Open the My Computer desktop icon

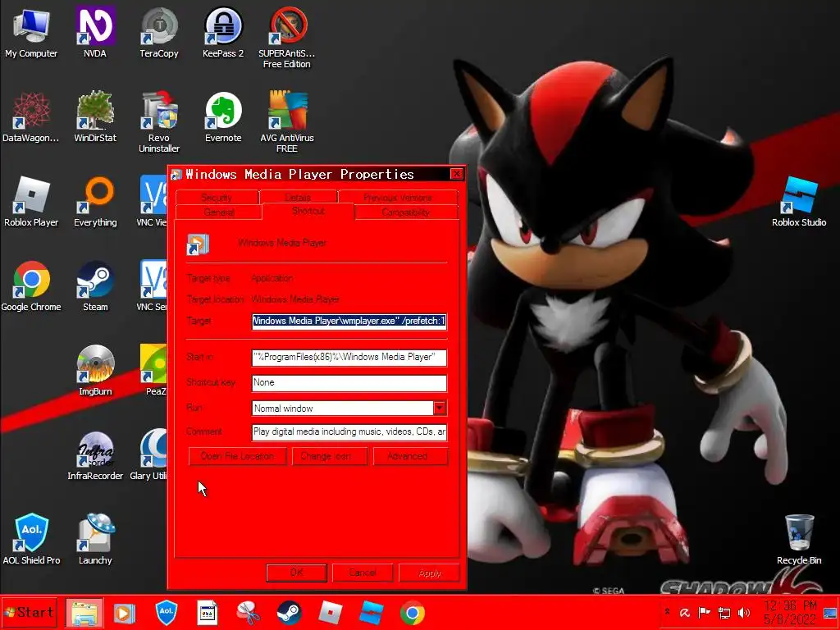[x=31, y=33]
